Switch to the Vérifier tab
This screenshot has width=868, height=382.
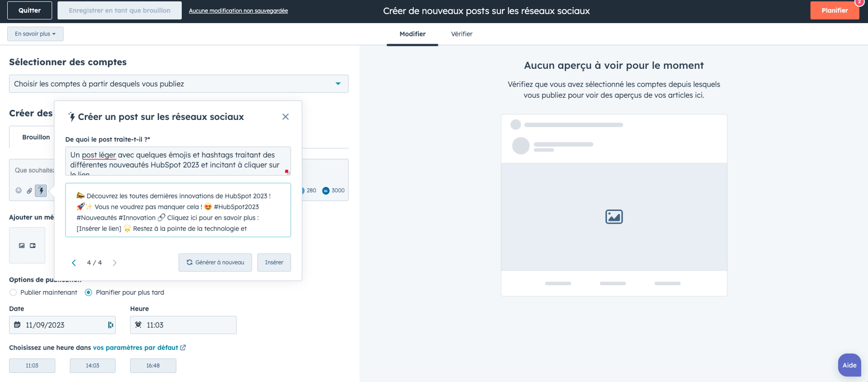click(462, 34)
